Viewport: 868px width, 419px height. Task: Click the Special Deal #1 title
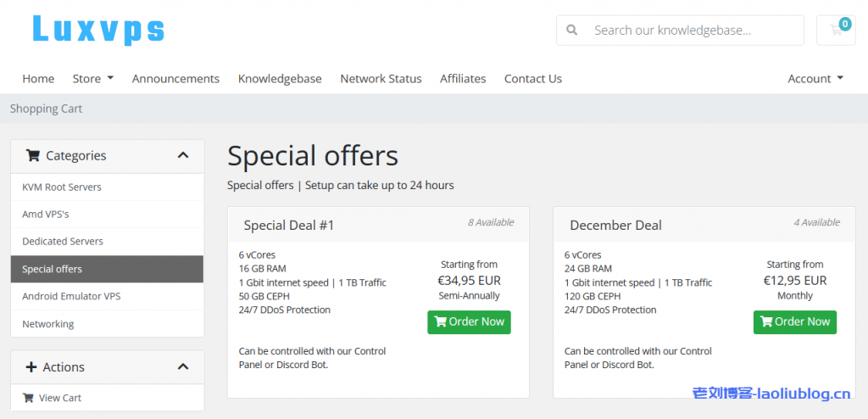(x=289, y=226)
